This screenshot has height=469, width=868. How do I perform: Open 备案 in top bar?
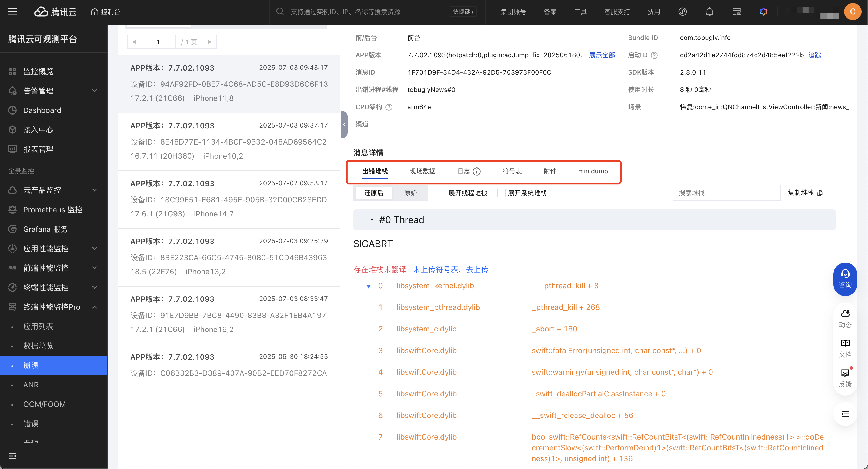550,12
